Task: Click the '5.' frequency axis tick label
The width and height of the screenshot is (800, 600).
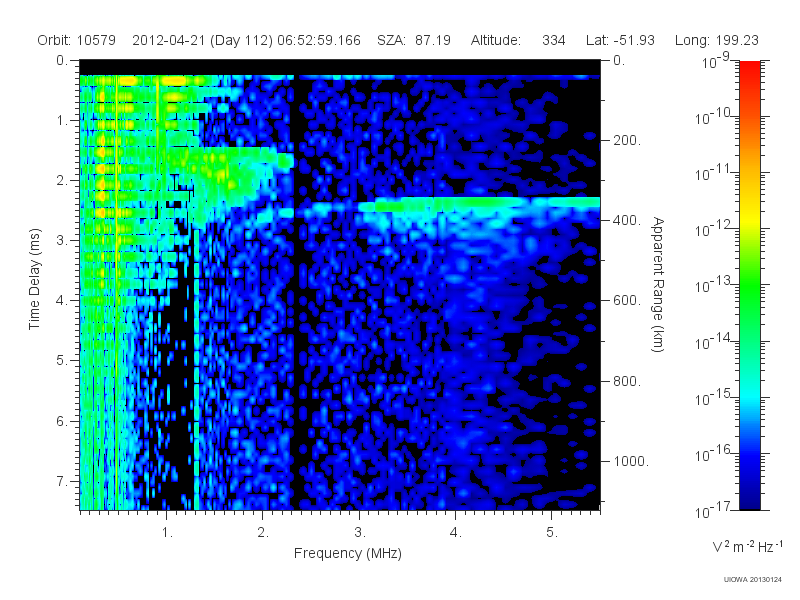Action: (552, 533)
